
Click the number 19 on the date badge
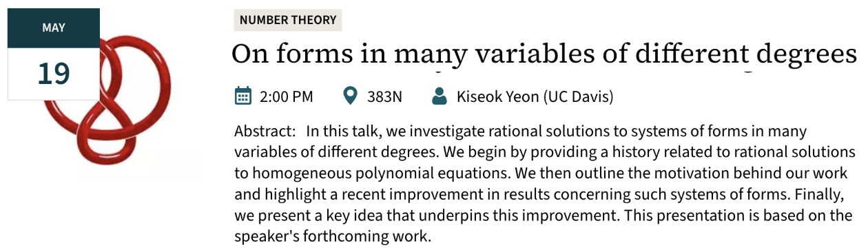click(x=53, y=73)
